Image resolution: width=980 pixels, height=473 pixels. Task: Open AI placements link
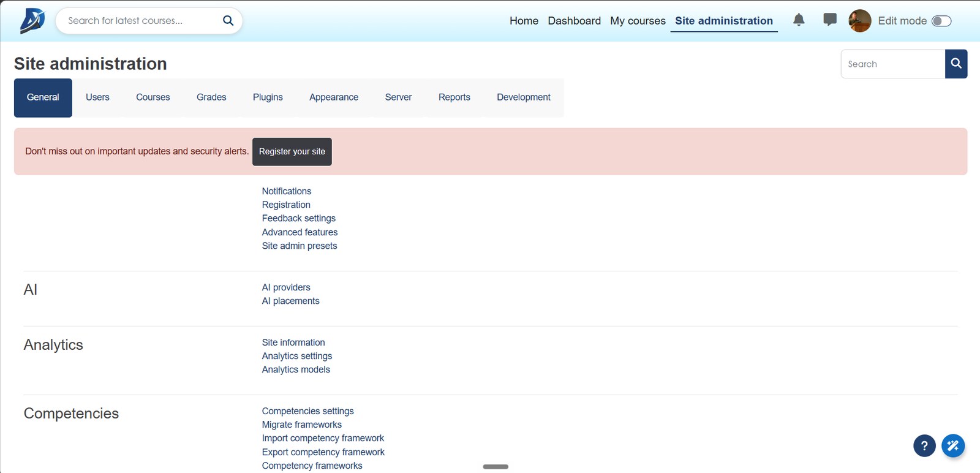coord(291,301)
